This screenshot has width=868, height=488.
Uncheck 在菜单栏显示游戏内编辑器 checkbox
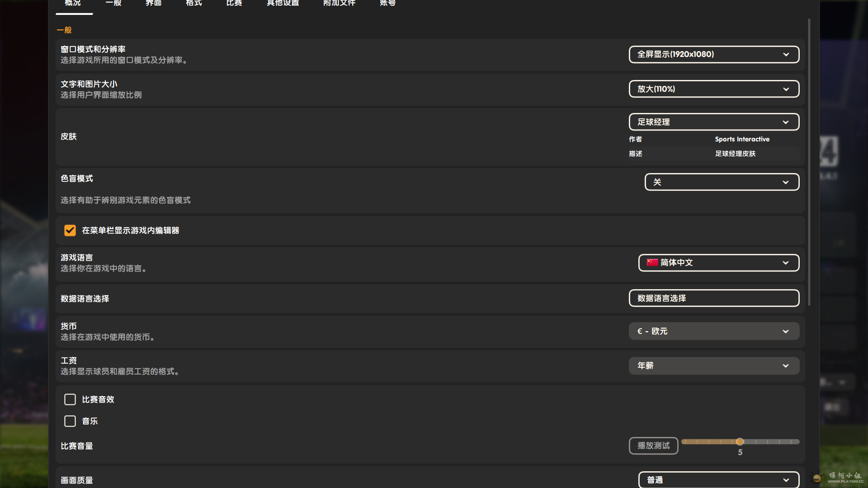[70, 230]
